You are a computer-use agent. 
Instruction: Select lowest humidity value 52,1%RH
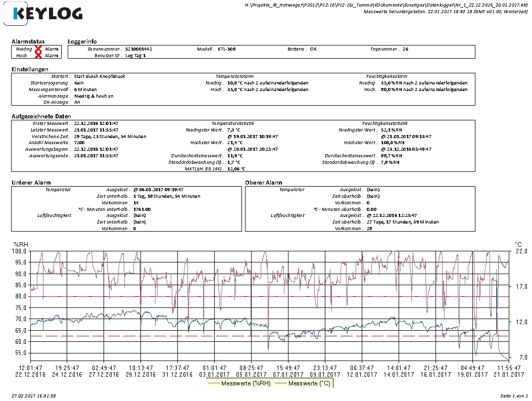391,130
